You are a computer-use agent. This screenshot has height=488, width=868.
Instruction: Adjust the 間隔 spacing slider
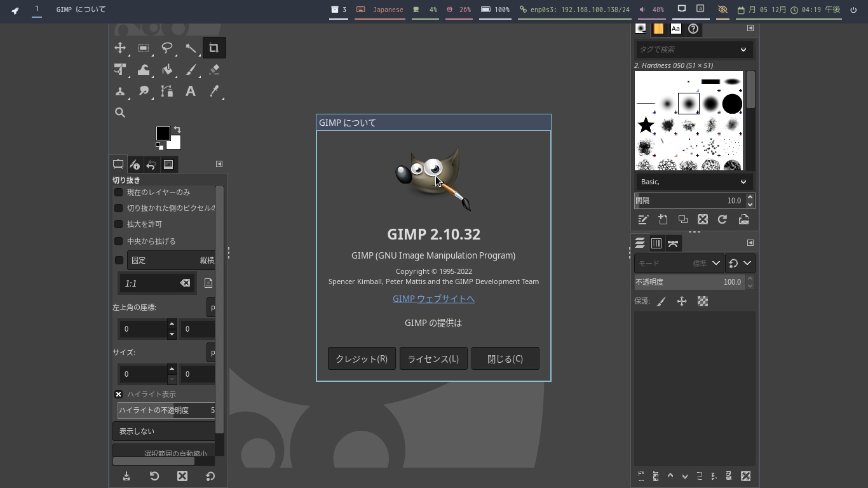click(x=690, y=201)
